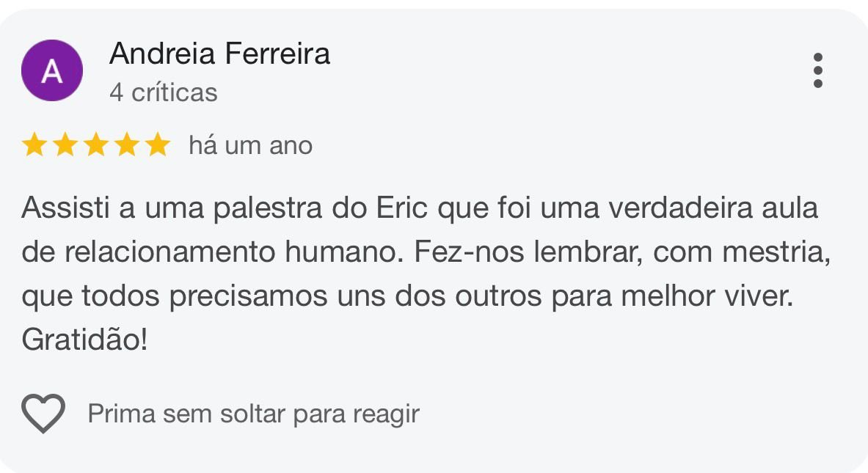Image resolution: width=868 pixels, height=473 pixels.
Task: Click Andreia Ferreira's profile avatar
Action: tap(50, 70)
